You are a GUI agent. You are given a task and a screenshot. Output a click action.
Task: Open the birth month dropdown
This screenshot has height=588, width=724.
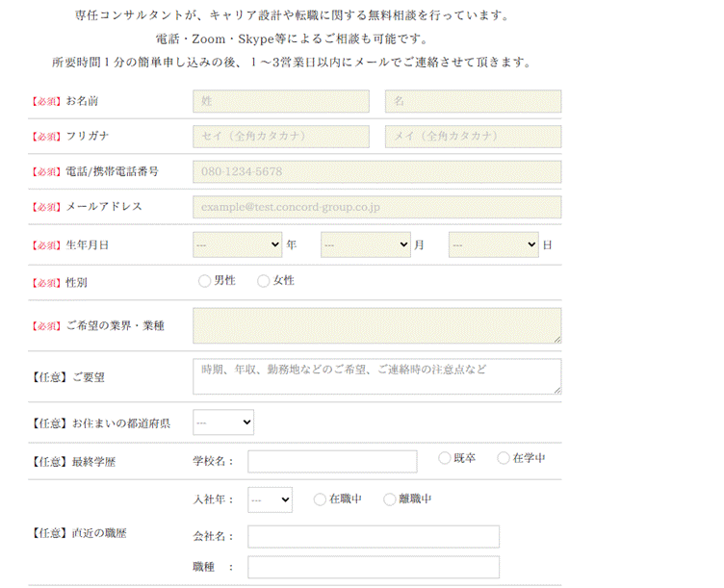(365, 245)
